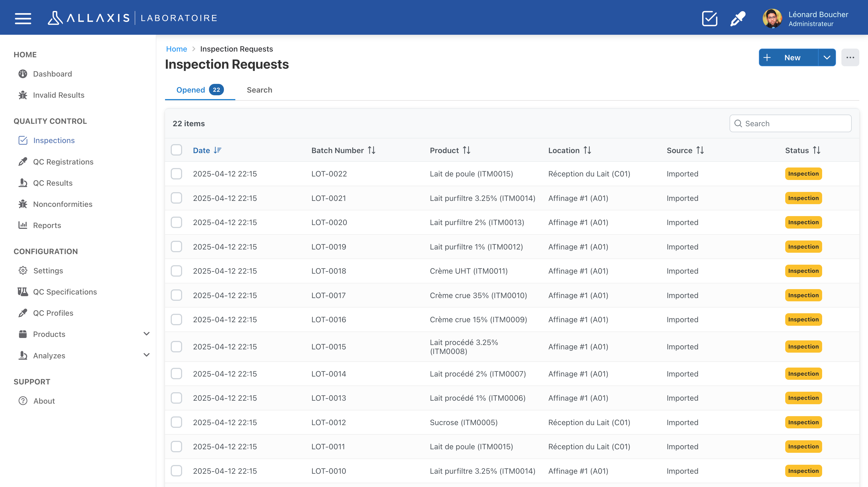This screenshot has height=487, width=868.
Task: Click the eyedropper icon in header
Action: [738, 18]
